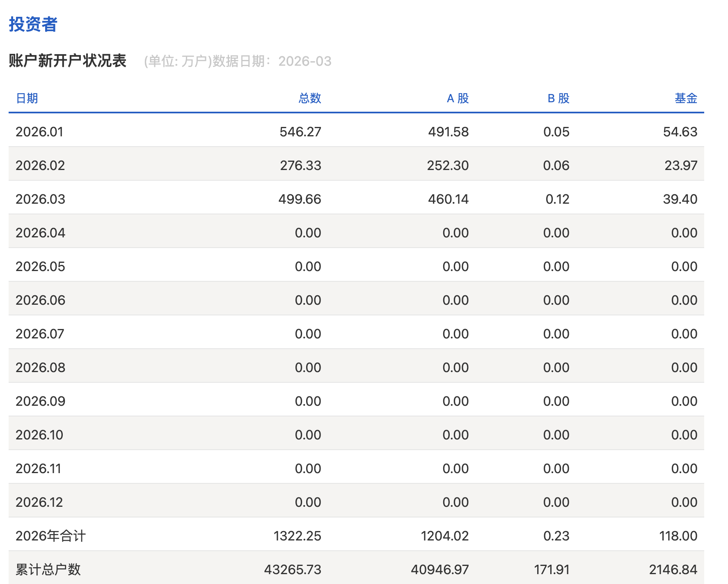Select the 2026.02 row date
The width and height of the screenshot is (728, 584).
pyautogui.click(x=40, y=166)
